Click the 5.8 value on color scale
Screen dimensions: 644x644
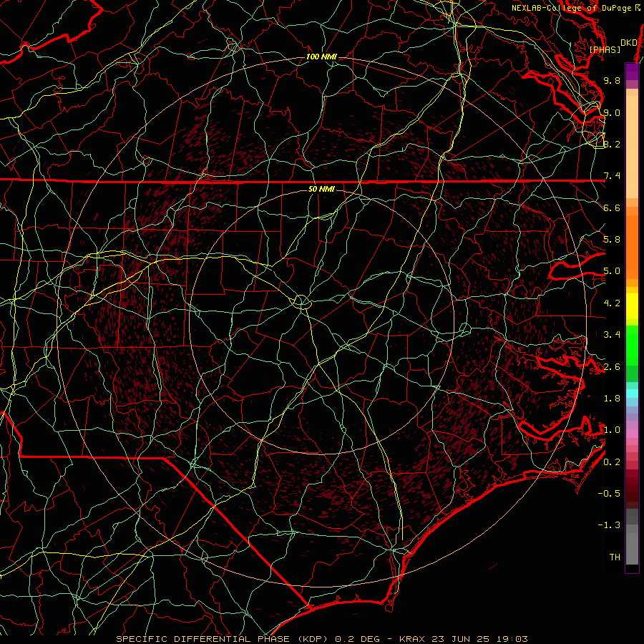612,240
